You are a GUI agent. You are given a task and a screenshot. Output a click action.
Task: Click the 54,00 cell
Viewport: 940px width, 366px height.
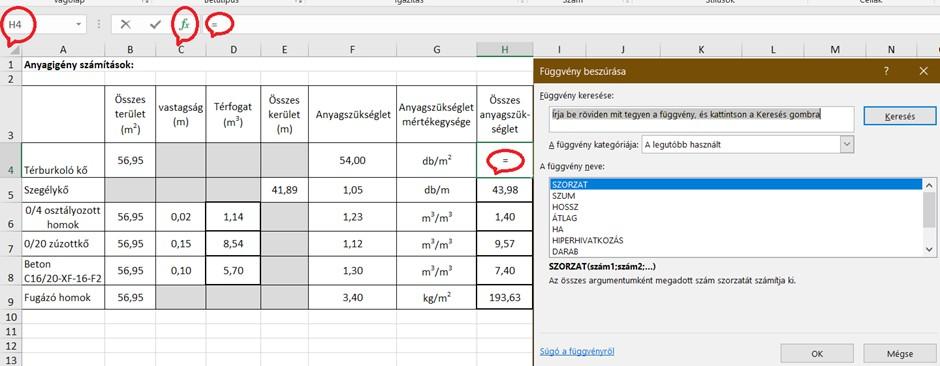(x=352, y=160)
